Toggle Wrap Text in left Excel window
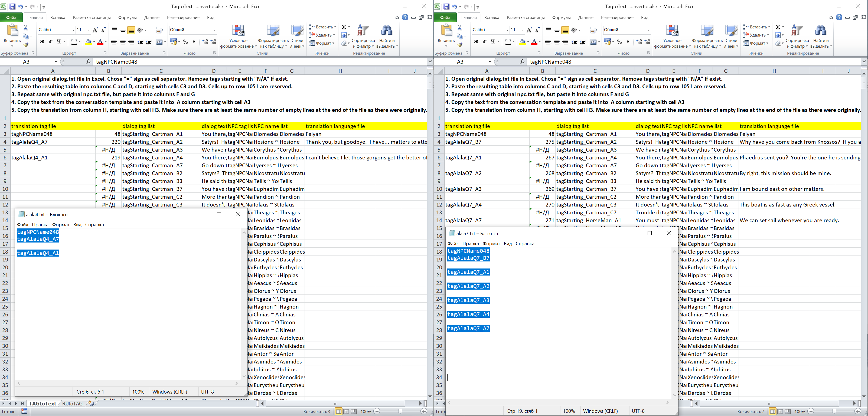Screen dimensions: 868x416 tap(160, 30)
